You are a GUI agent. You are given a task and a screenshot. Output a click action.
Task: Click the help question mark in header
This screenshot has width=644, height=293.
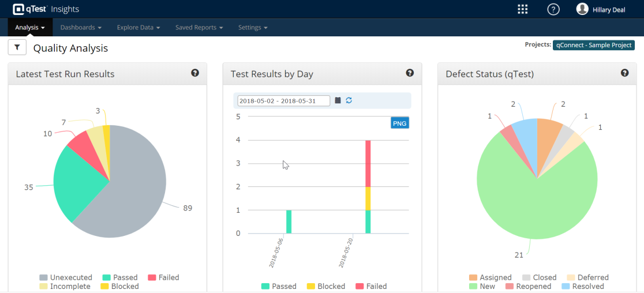[553, 9]
